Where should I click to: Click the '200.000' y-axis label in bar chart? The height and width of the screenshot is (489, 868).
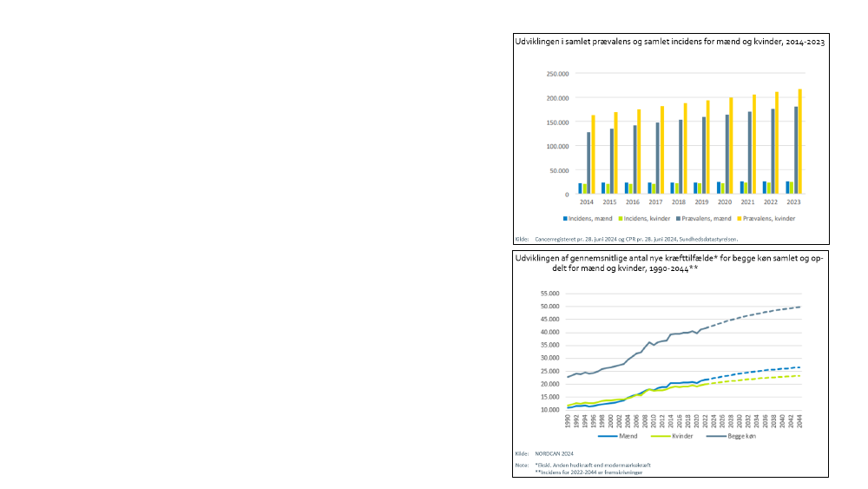click(557, 98)
